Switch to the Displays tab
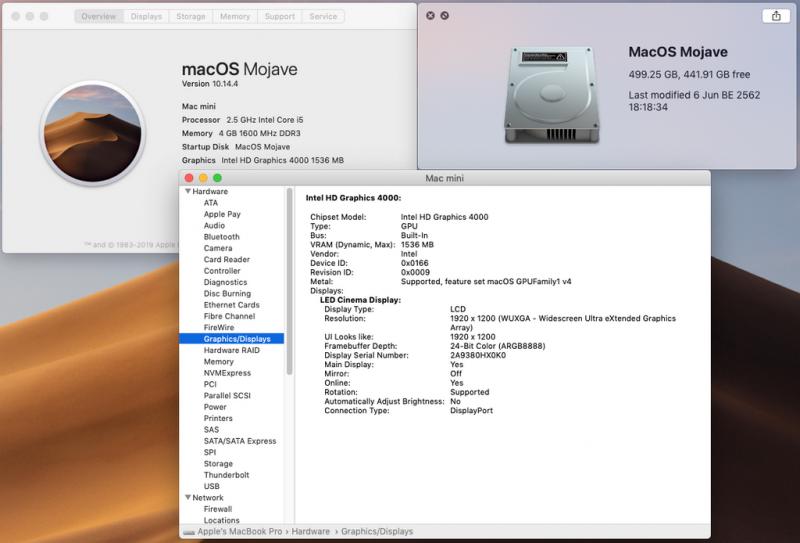800x543 pixels. pyautogui.click(x=146, y=17)
